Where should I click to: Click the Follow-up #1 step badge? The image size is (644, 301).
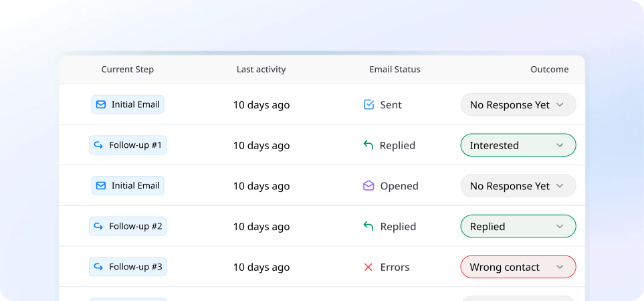(128, 145)
